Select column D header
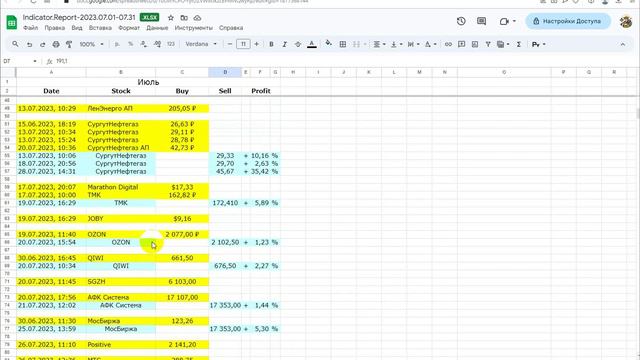The width and height of the screenshot is (640, 360). tap(225, 72)
